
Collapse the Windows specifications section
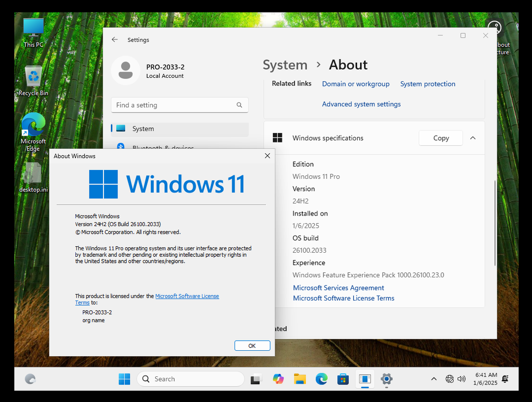(473, 138)
